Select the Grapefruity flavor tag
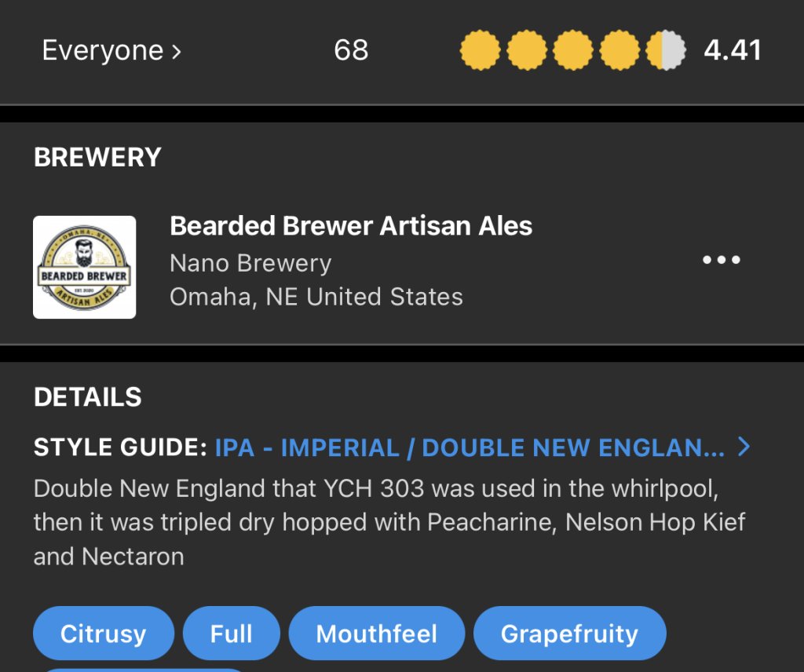The width and height of the screenshot is (804, 672). tap(569, 634)
